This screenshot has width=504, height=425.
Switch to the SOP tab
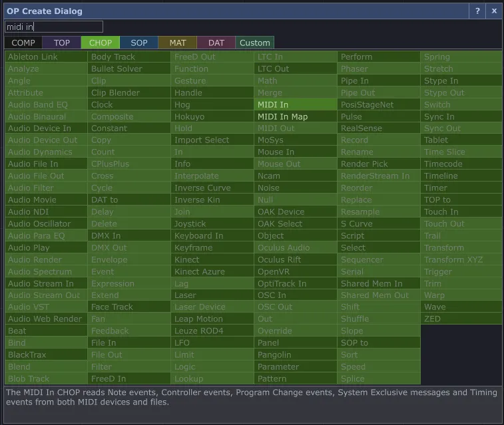click(x=139, y=43)
